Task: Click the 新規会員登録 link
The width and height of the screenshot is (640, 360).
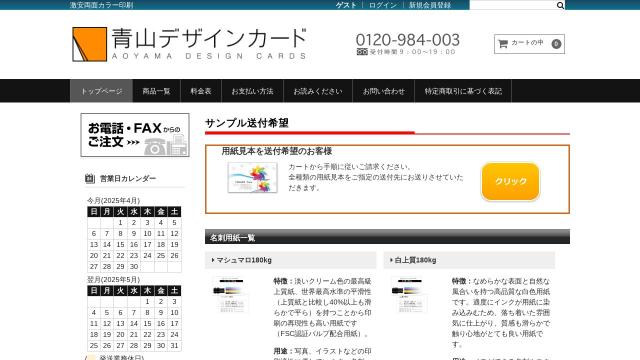Action: [x=430, y=5]
